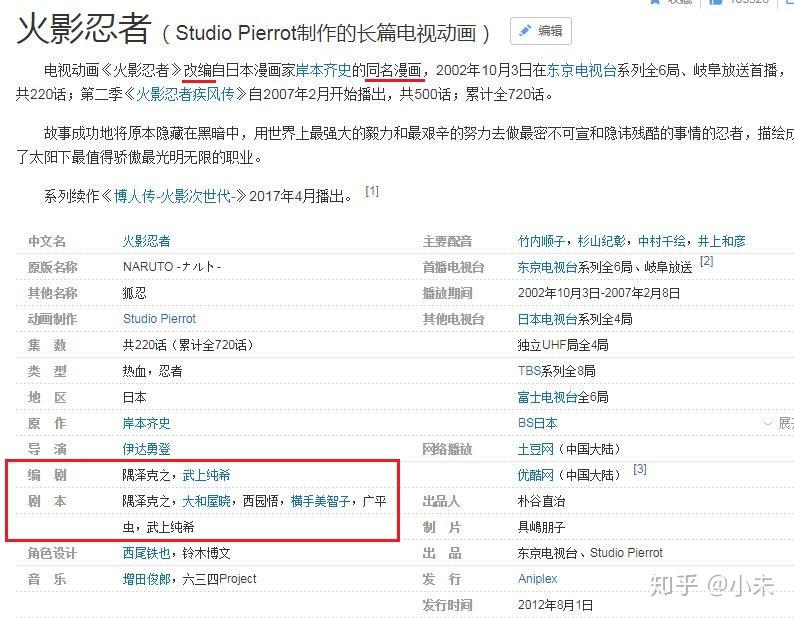Select the text 2002年10月3日-2007年2月8日

[x=599, y=293]
